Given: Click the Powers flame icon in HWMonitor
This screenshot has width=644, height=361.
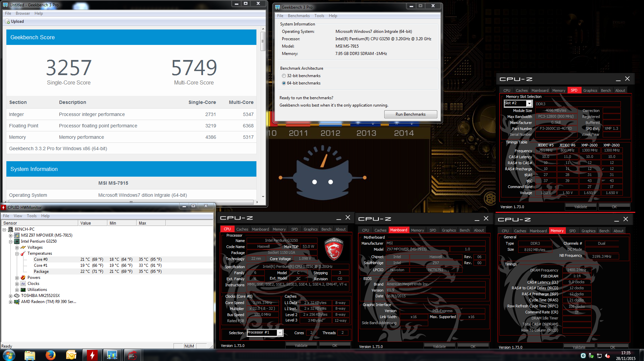Looking at the screenshot, I should pyautogui.click(x=23, y=278).
